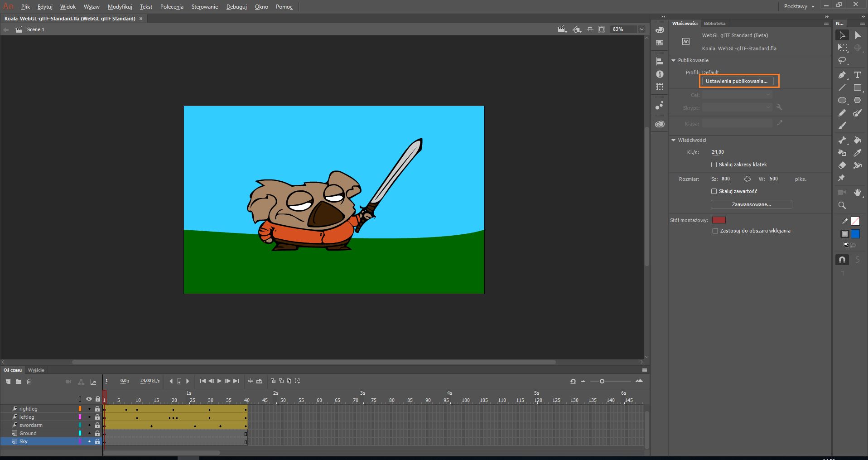Image resolution: width=868 pixels, height=460 pixels.
Task: Delete layer using the trash icon
Action: click(x=29, y=382)
